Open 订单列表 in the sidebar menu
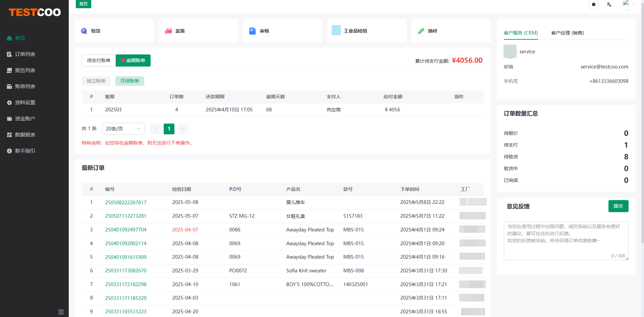 (25, 54)
